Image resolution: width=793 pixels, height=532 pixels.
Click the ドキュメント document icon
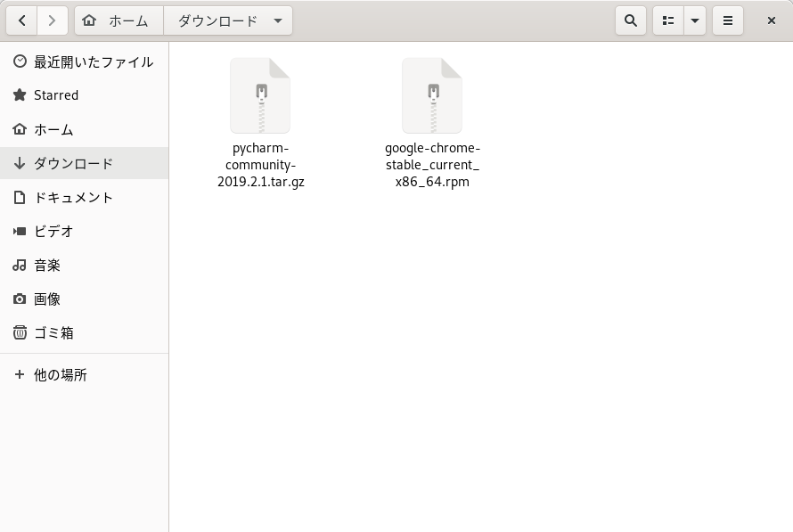click(20, 197)
